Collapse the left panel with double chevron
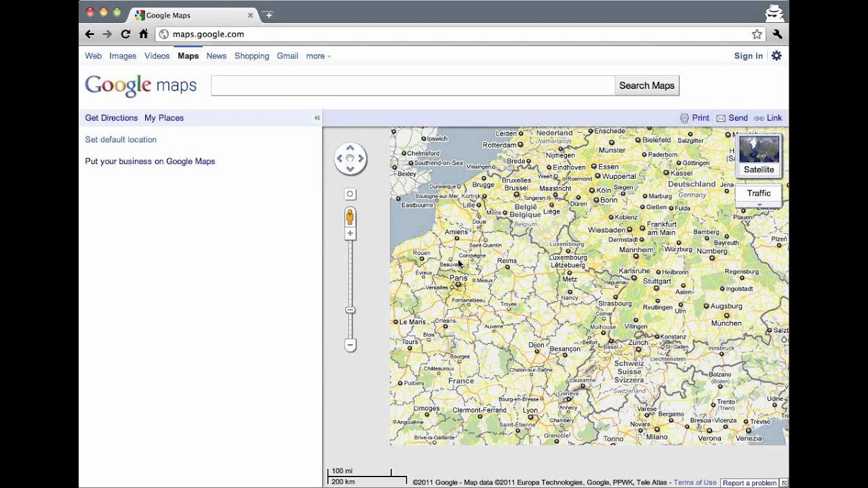Screen dimensions: 868x488 pos(317,118)
